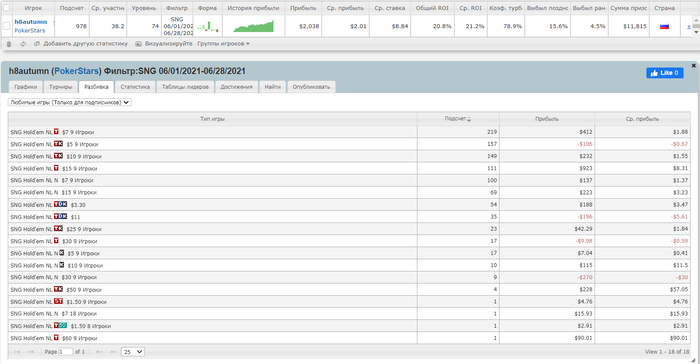Click profit cell $923
700x364 pixels.
[547, 168]
